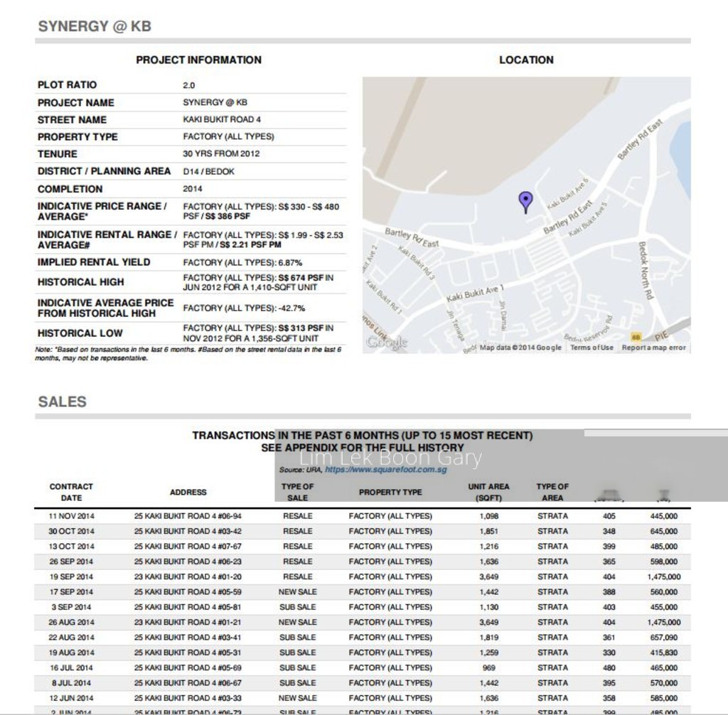This screenshot has width=728, height=715.
Task: Click the TYPE OF SALE column header
Action: pos(297,492)
